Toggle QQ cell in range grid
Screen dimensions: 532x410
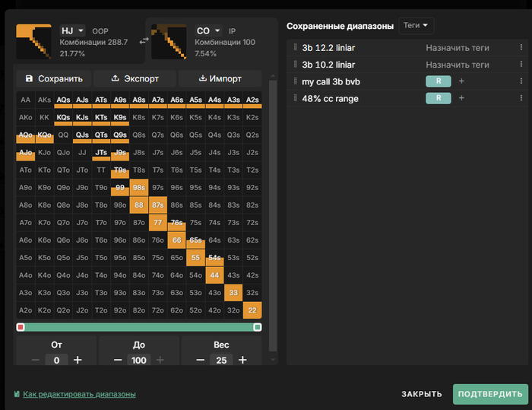(x=63, y=135)
